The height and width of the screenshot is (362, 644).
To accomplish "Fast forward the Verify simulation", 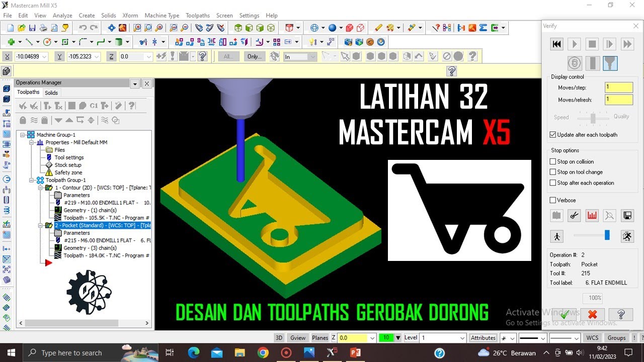I will pyautogui.click(x=627, y=44).
